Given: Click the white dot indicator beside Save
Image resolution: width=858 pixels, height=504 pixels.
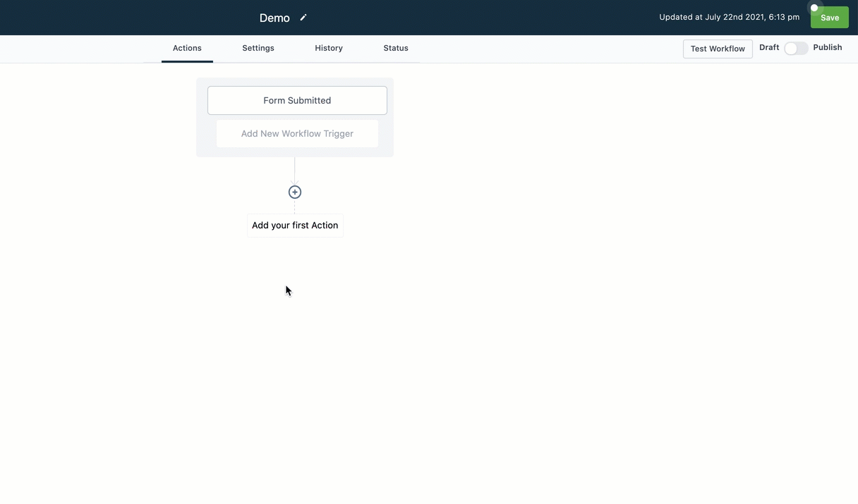Looking at the screenshot, I should coord(814,8).
